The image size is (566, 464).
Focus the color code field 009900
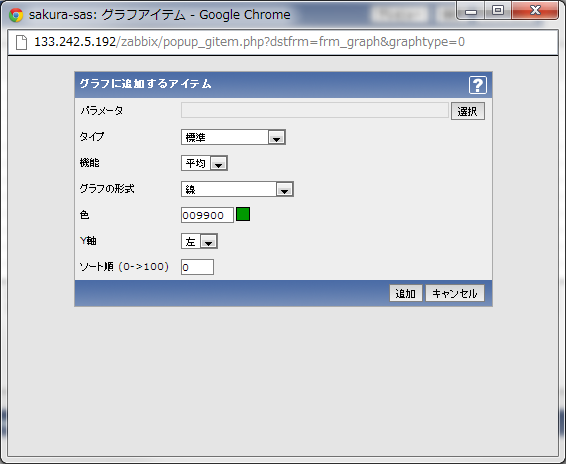tap(207, 215)
